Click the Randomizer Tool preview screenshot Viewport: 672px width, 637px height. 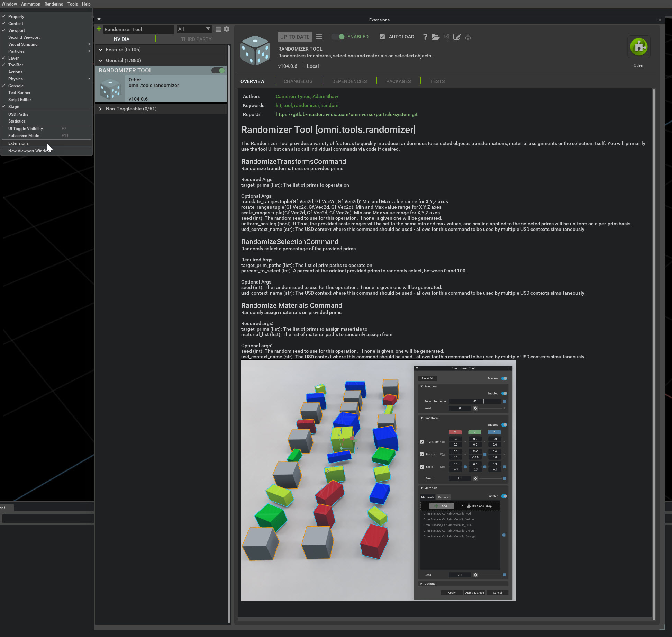tap(378, 481)
